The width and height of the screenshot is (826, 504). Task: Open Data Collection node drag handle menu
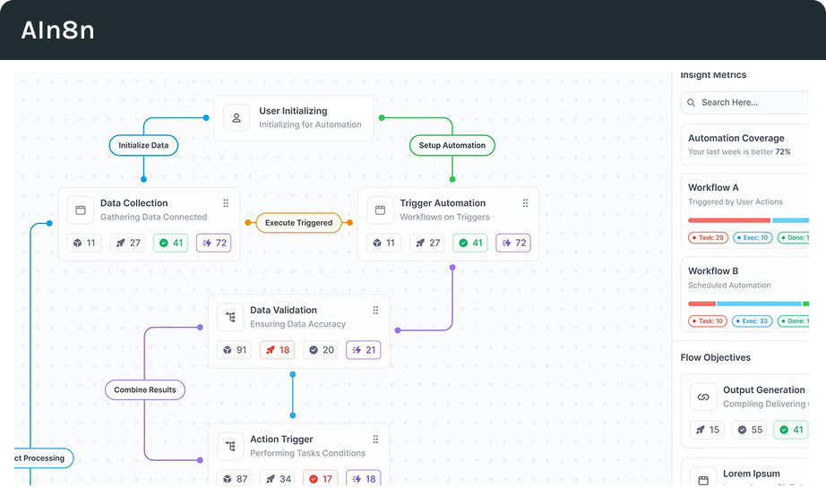click(x=226, y=203)
